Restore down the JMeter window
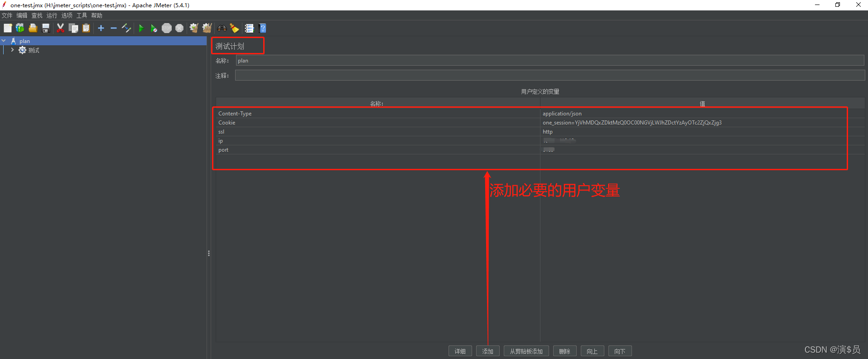This screenshot has height=359, width=868. pos(838,5)
